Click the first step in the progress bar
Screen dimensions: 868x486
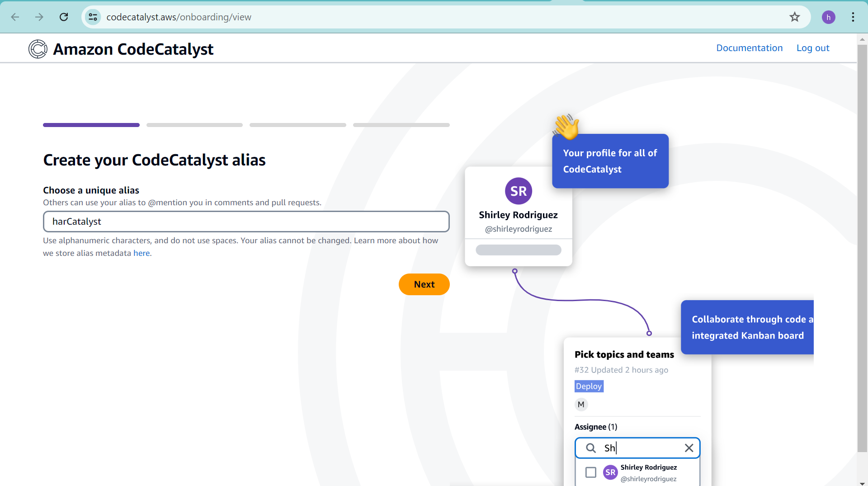coord(91,125)
